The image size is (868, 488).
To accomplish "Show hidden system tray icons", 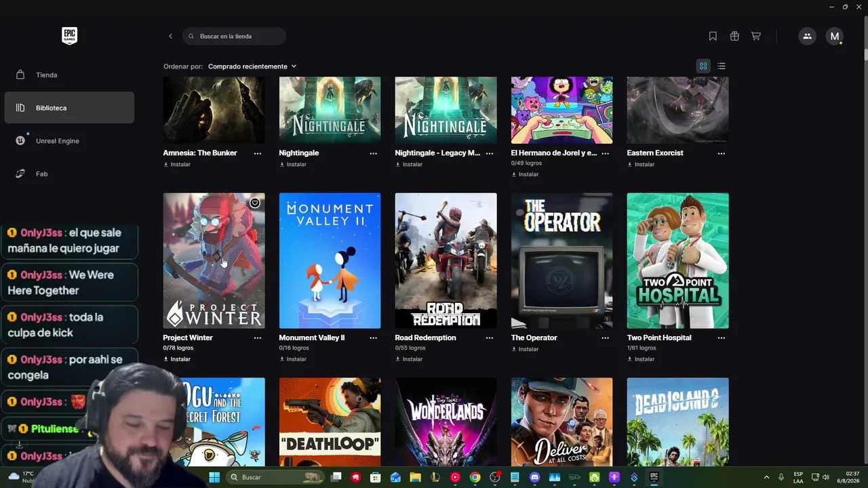I will click(767, 477).
